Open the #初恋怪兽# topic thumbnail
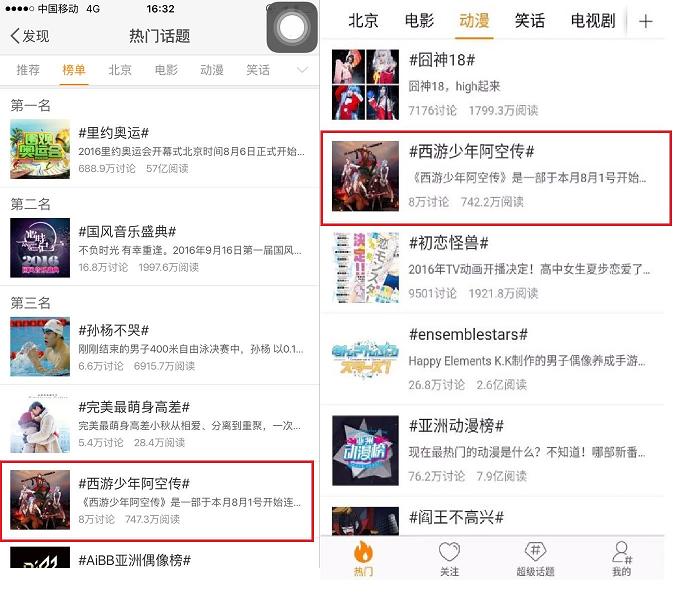 [365, 267]
